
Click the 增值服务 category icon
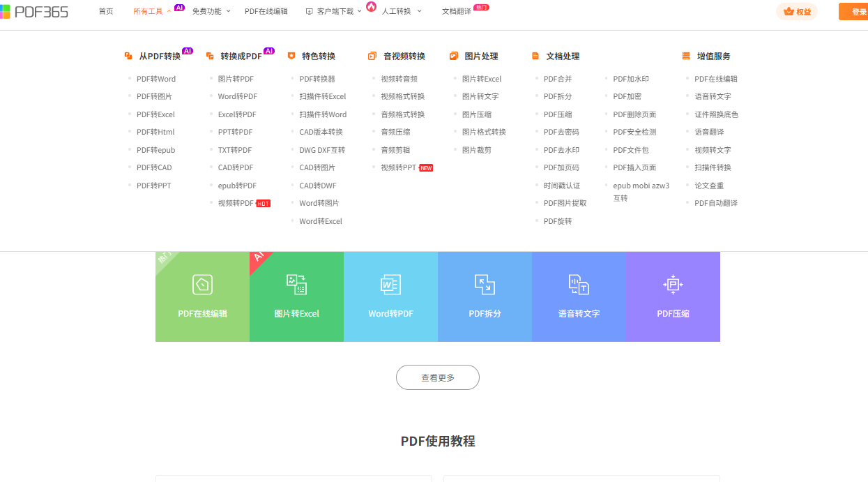coord(686,56)
